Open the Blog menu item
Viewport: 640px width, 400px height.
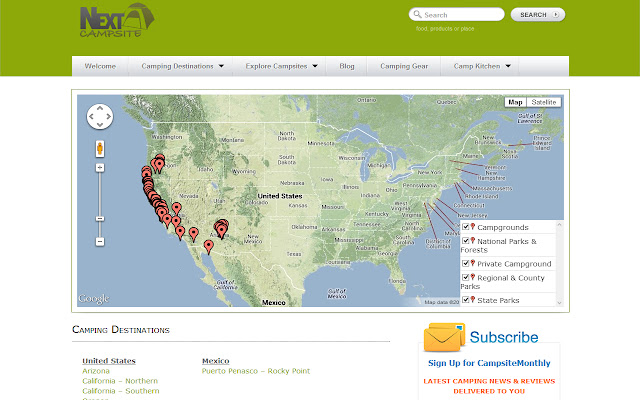point(347,66)
